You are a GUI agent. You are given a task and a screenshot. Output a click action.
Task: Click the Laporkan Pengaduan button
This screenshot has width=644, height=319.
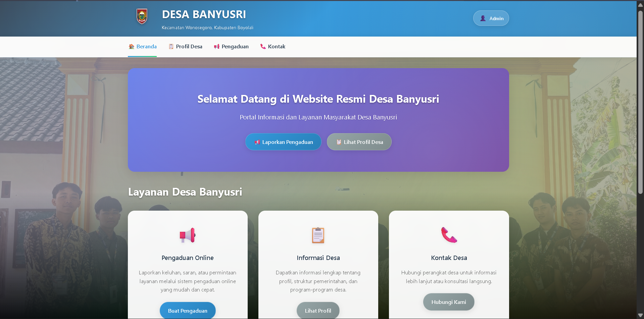(x=283, y=142)
